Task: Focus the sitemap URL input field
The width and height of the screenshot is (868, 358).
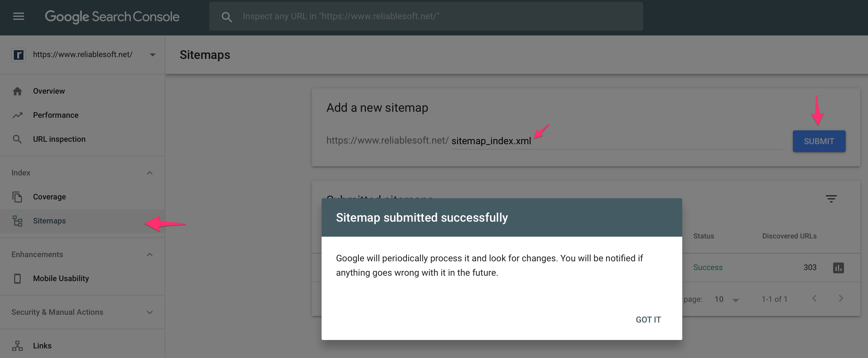Action: tap(617, 141)
